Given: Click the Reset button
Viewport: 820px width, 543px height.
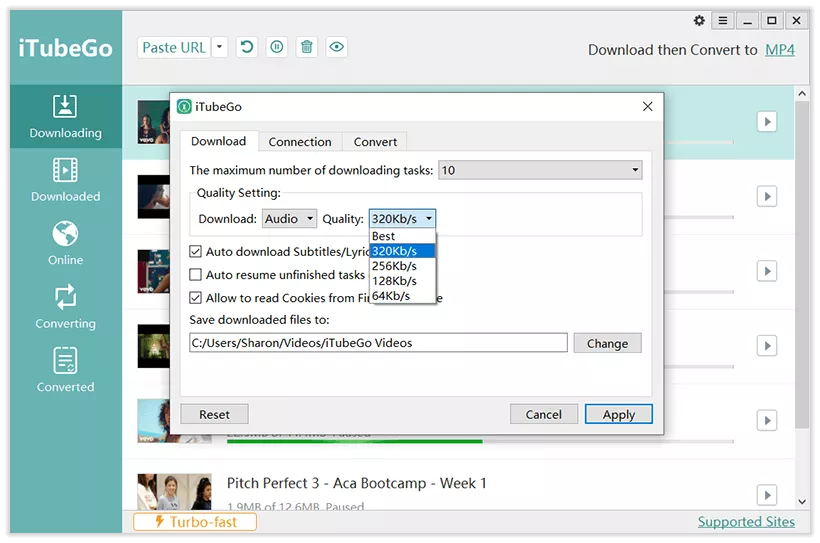Looking at the screenshot, I should click(x=214, y=414).
